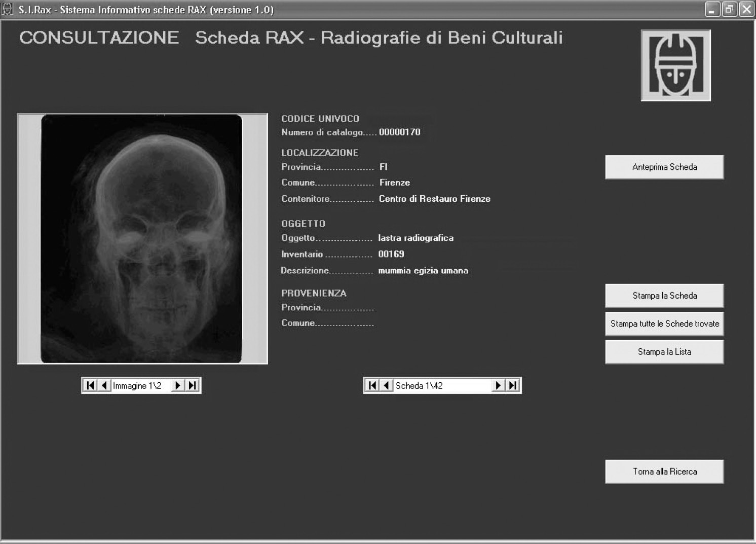Minimize the S.I.Rax window
The image size is (756, 544).
click(712, 10)
